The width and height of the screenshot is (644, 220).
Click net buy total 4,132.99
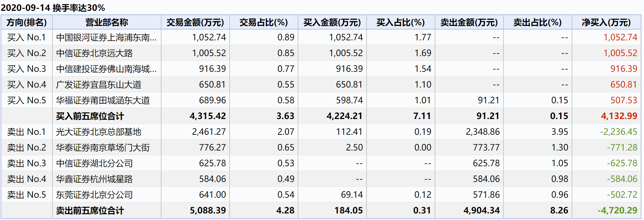point(619,116)
